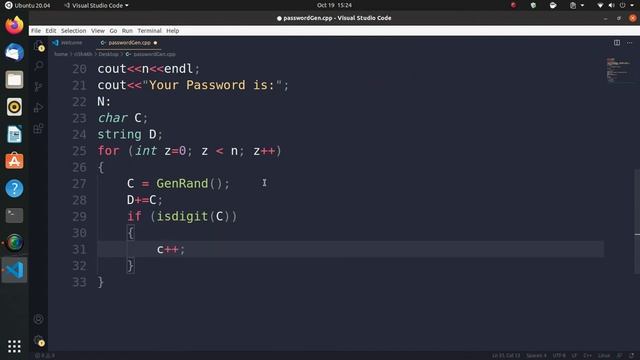Screen dimensions: 640x360
Task: Open the Files app in the dock
Action: point(14,80)
